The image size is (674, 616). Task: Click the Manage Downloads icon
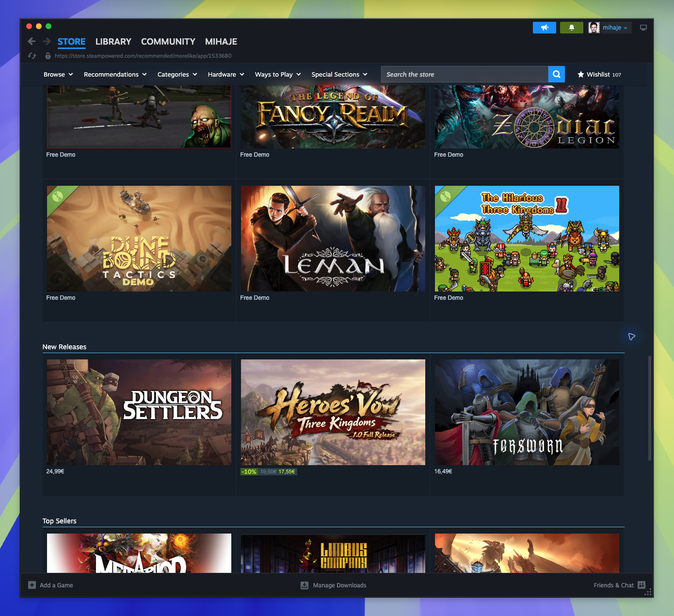pyautogui.click(x=305, y=585)
